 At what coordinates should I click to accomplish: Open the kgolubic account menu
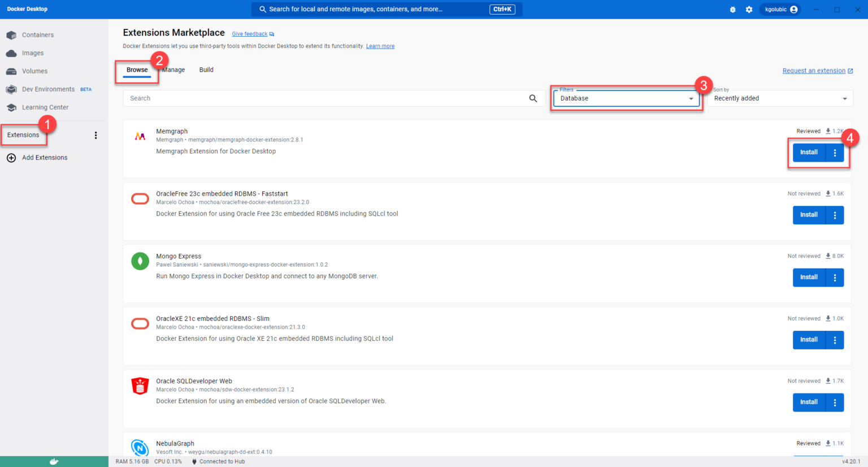[x=780, y=9]
